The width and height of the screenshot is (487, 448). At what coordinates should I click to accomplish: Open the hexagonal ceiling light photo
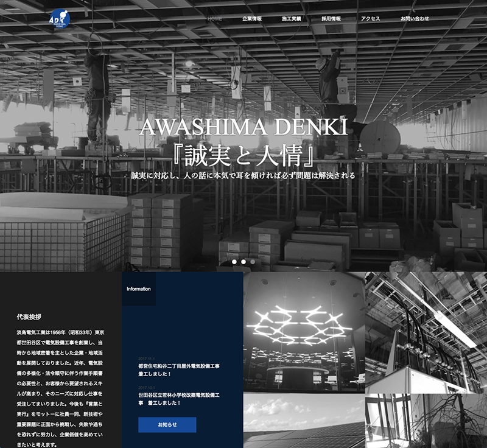pyautogui.click(x=304, y=331)
